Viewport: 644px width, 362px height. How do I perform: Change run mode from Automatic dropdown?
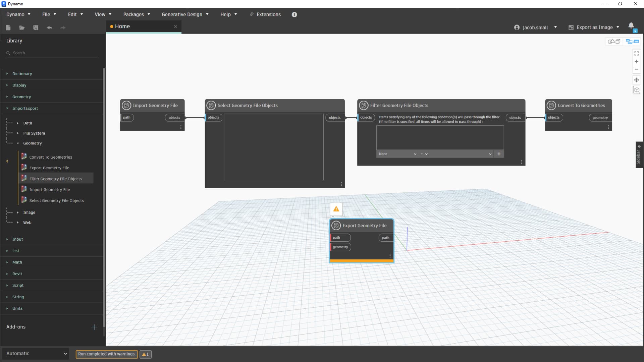click(35, 353)
